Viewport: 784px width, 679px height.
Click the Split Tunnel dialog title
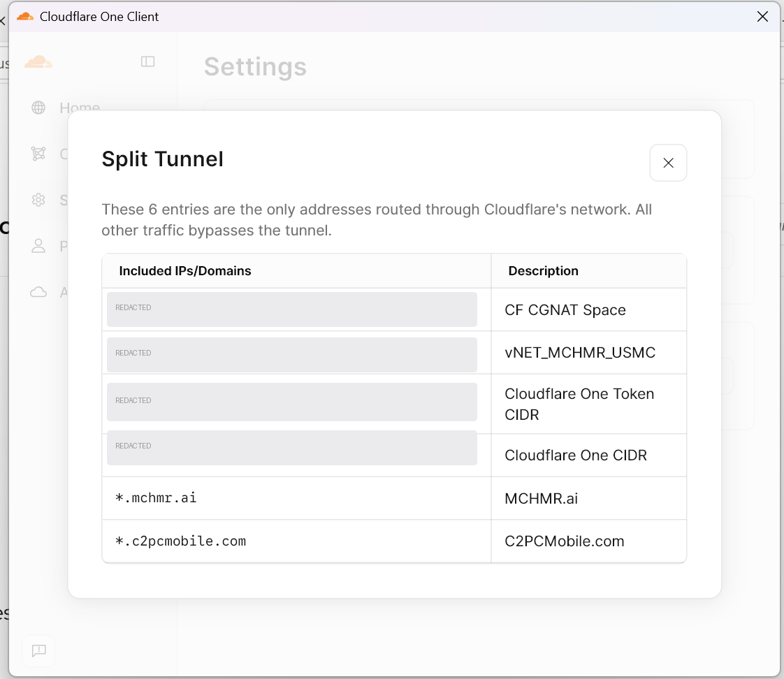[163, 159]
